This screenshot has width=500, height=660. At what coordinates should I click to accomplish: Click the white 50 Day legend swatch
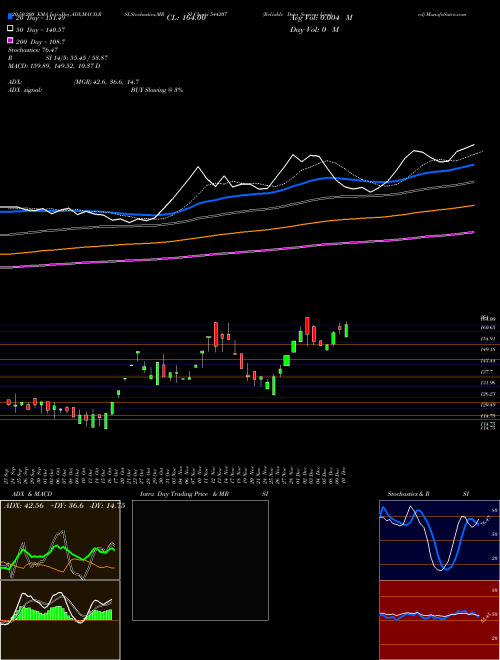click(x=11, y=29)
